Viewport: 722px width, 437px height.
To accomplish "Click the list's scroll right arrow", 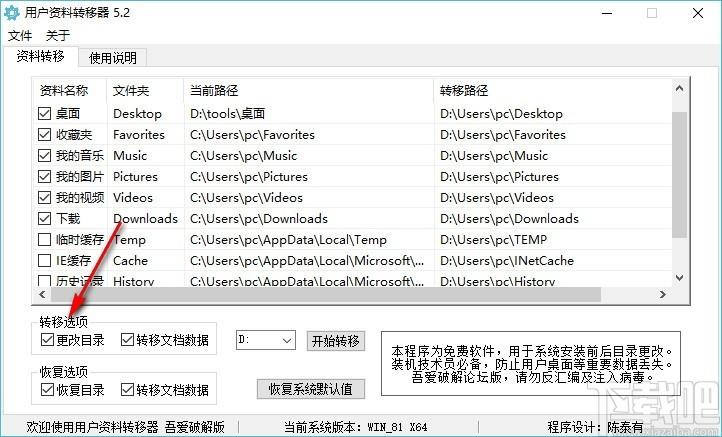I will (663, 294).
